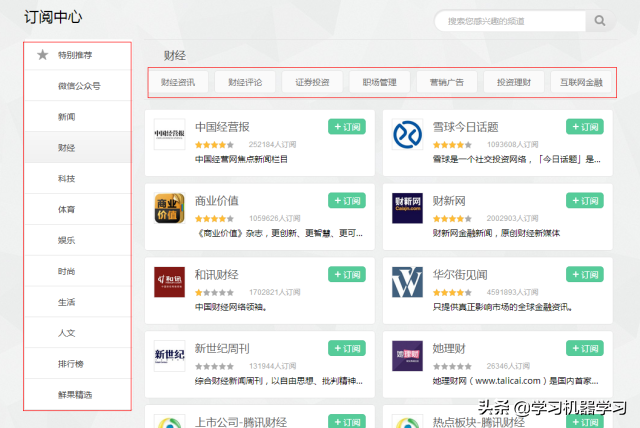This screenshot has height=428, width=640.
Task: Open the 热点板块-腾讯财经 channel title
Action: point(479,422)
